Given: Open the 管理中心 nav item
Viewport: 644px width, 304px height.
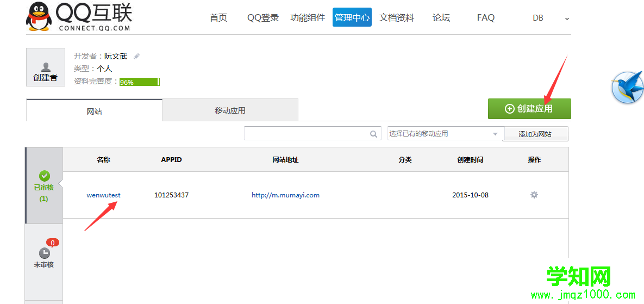Looking at the screenshot, I should pos(352,17).
